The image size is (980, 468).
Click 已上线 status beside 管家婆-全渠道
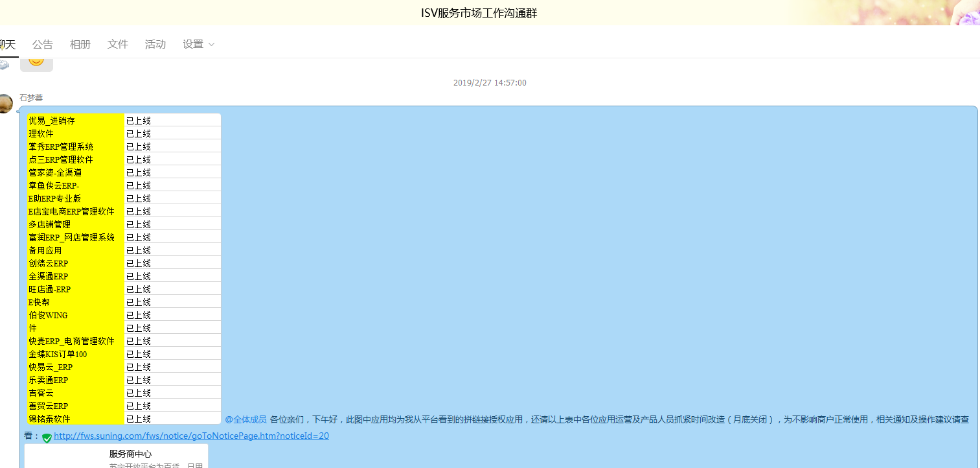pyautogui.click(x=172, y=172)
